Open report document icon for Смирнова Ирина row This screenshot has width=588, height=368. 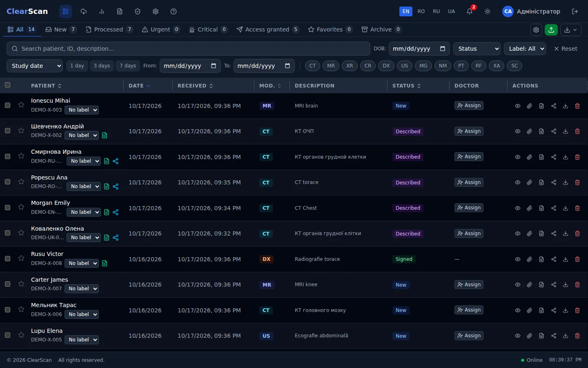[x=541, y=157]
